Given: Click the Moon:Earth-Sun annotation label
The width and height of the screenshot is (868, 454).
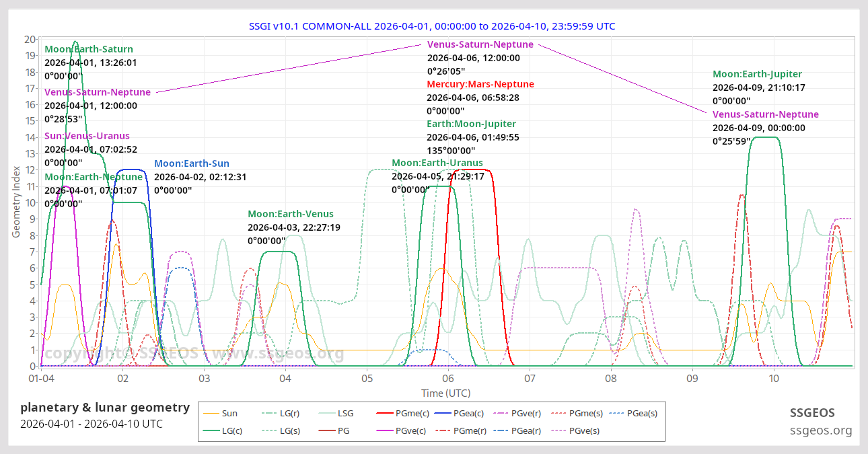Looking at the screenshot, I should [191, 163].
